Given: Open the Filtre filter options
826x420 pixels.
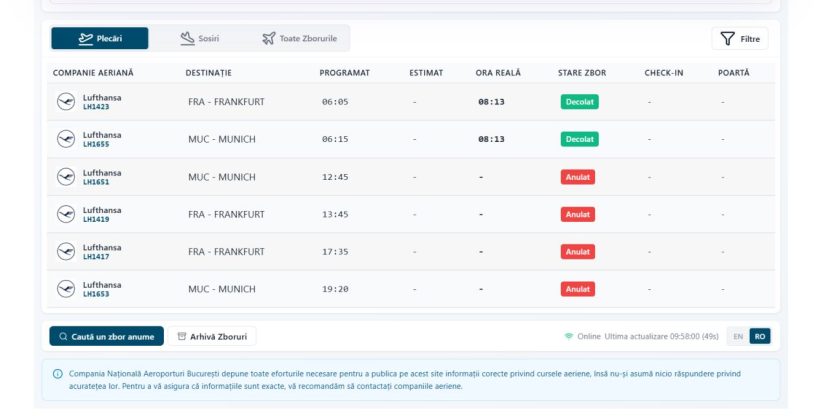Looking at the screenshot, I should point(739,39).
